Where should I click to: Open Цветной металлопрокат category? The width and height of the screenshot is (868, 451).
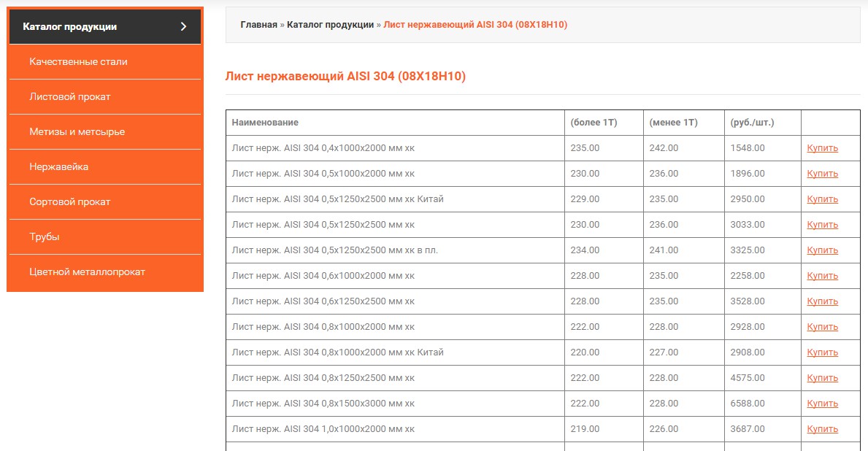(x=88, y=272)
